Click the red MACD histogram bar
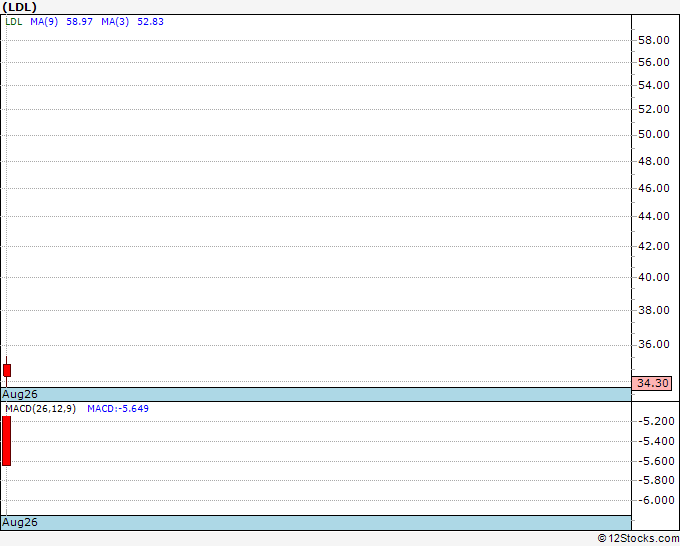The width and height of the screenshot is (680, 546). pos(7,441)
